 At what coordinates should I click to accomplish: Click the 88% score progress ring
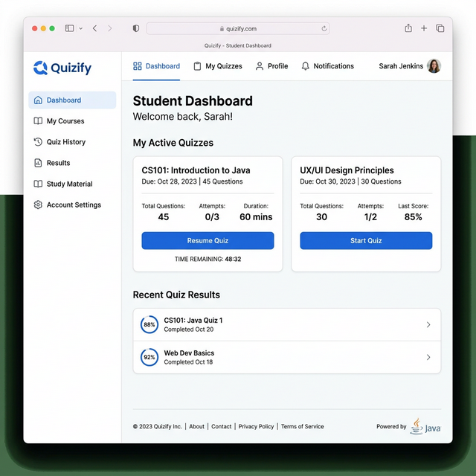[x=149, y=325]
